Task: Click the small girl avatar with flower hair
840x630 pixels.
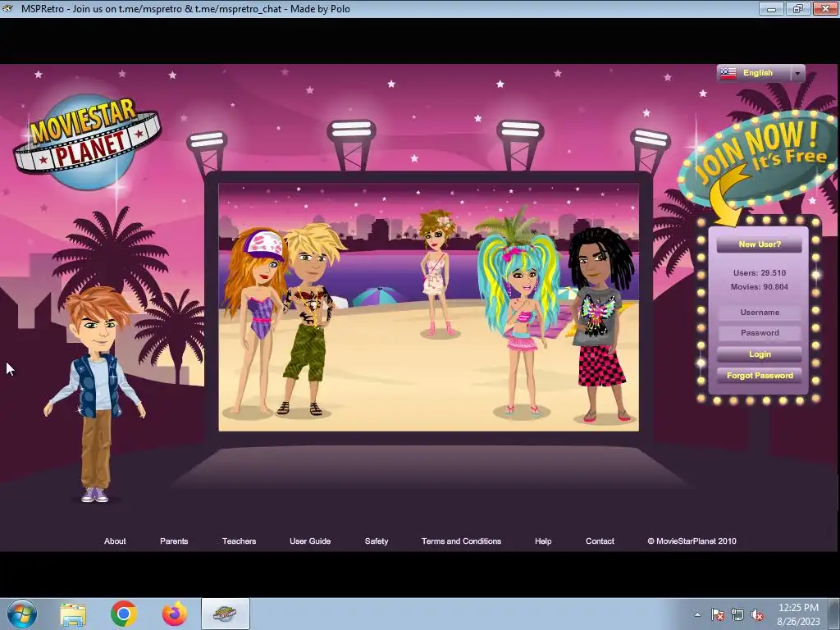Action: 437,273
